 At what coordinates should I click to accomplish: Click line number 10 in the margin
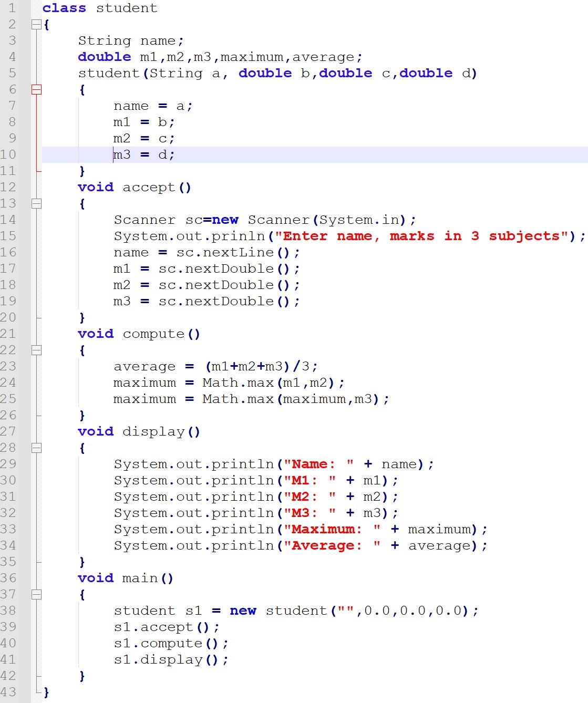point(8,154)
